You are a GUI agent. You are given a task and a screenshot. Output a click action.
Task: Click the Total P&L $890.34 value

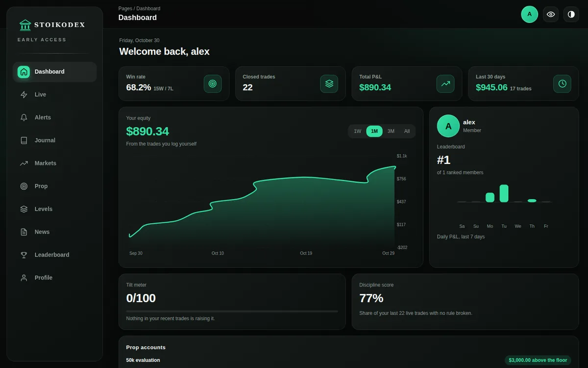click(375, 87)
